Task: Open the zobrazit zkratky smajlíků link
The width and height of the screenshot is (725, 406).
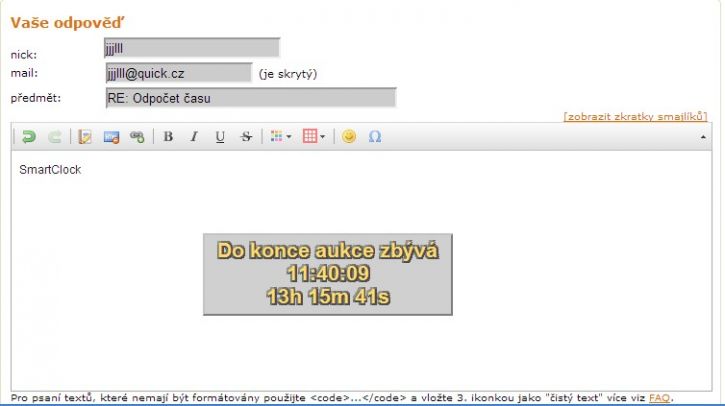Action: point(635,117)
